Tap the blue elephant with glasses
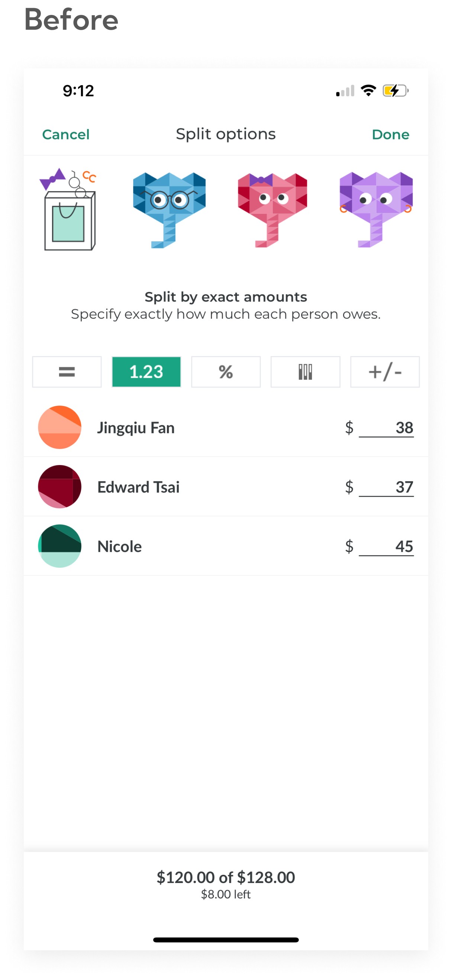The height and width of the screenshot is (980, 452). pos(169,209)
